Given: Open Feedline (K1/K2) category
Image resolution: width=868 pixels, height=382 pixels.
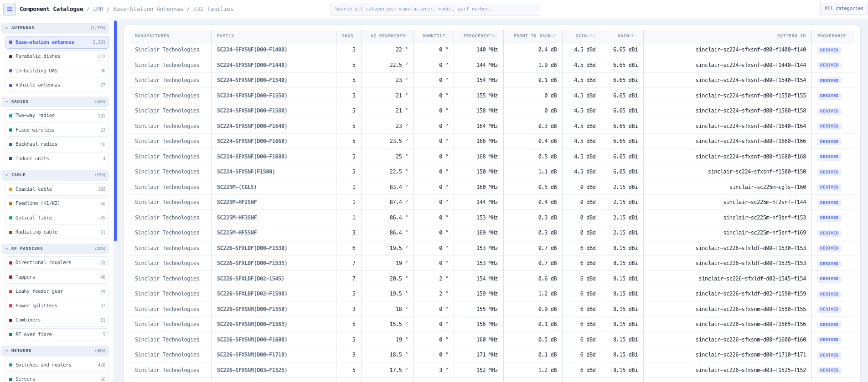Looking at the screenshot, I should click(57, 204).
